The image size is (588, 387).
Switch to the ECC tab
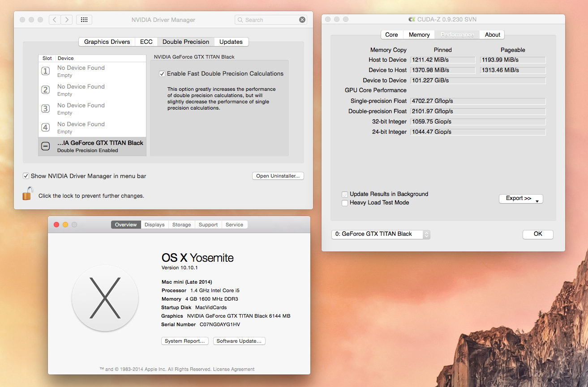pyautogui.click(x=146, y=42)
